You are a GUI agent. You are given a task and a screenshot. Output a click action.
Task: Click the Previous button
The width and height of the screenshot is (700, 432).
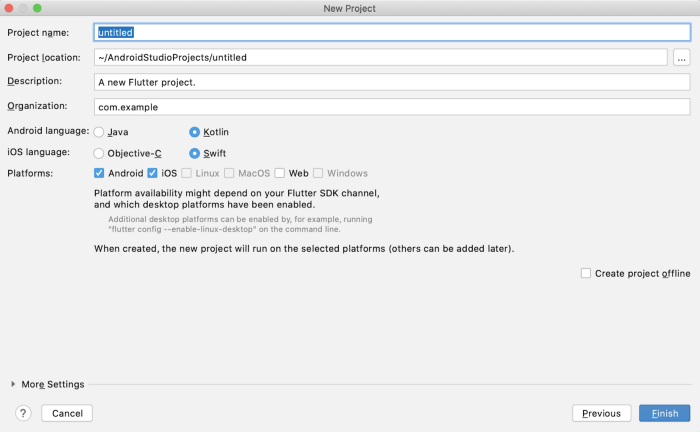pos(601,413)
